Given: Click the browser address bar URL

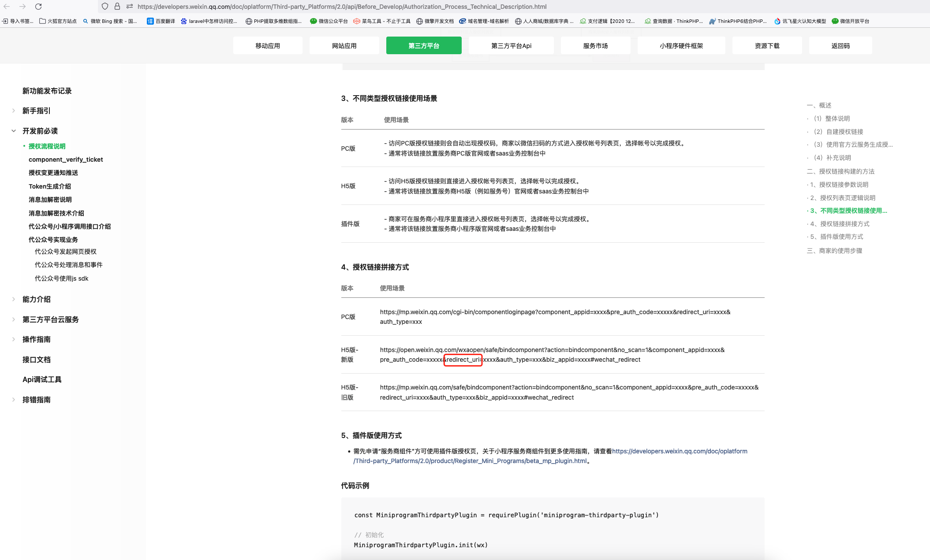Looking at the screenshot, I should tap(342, 7).
